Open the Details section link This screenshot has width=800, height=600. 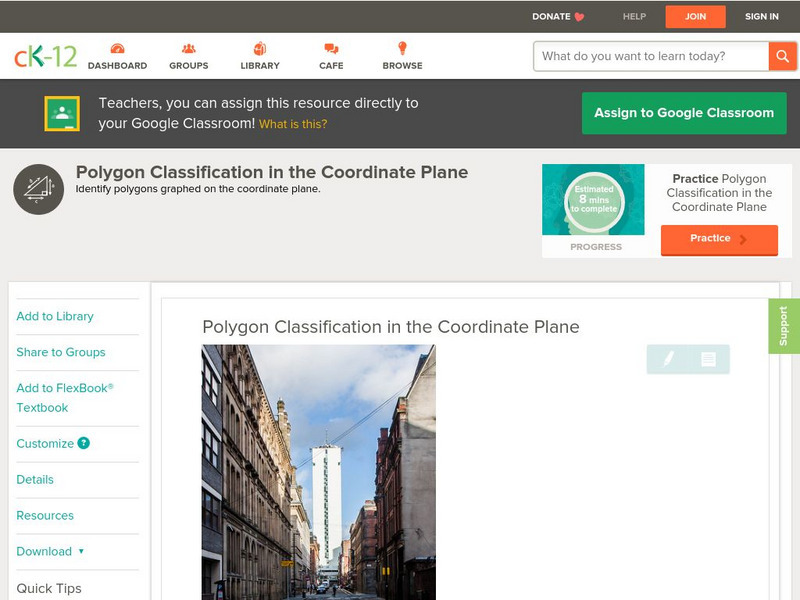click(x=35, y=479)
